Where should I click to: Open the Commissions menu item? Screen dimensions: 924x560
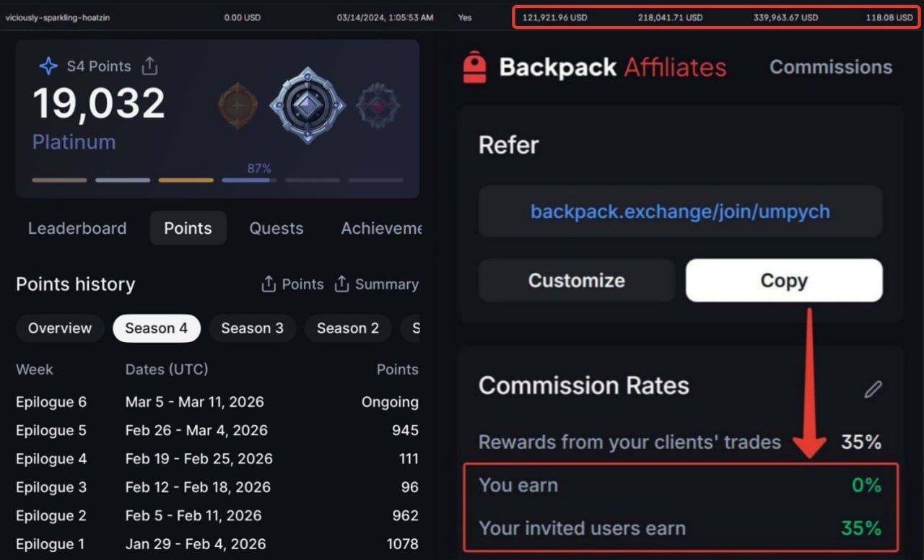pos(830,67)
